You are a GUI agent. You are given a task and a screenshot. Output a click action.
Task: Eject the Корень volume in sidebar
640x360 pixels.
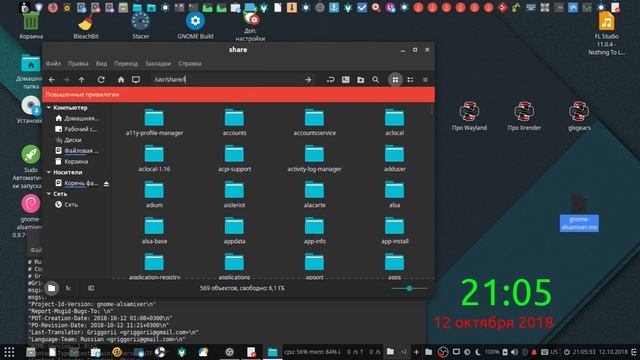(106, 184)
